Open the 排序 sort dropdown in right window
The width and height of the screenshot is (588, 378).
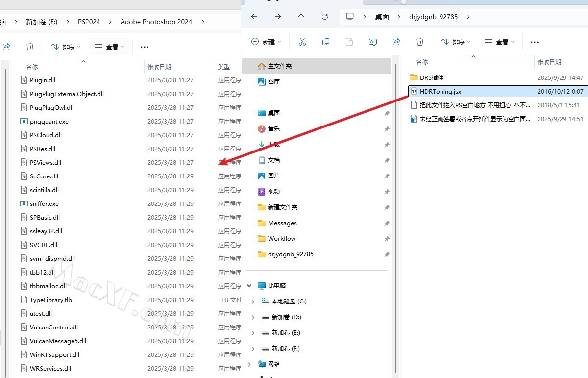point(456,42)
